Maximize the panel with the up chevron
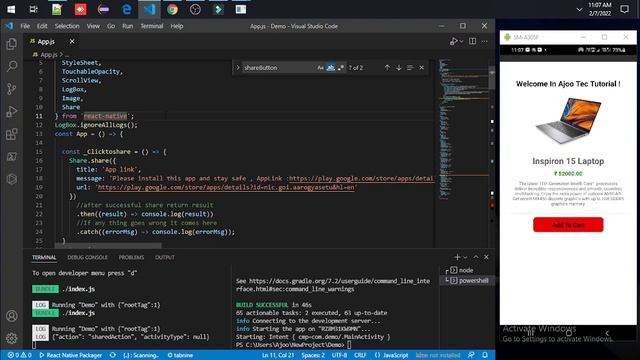640x360 pixels. point(476,257)
